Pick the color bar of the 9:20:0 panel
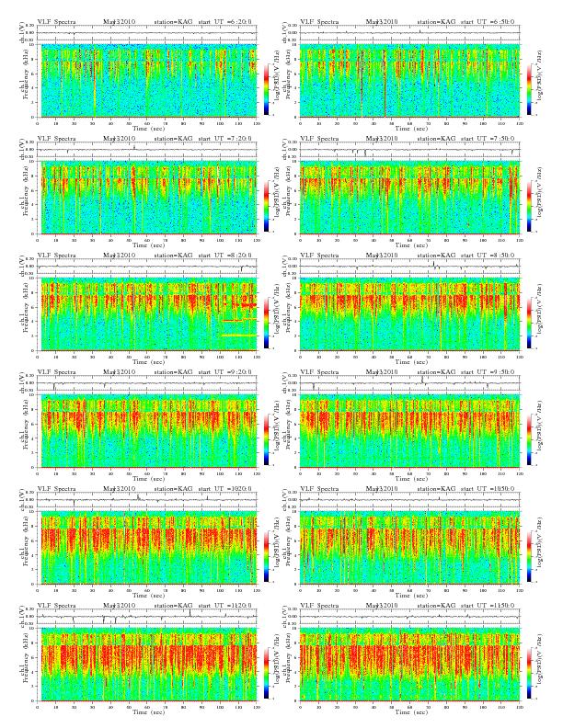 (266, 439)
